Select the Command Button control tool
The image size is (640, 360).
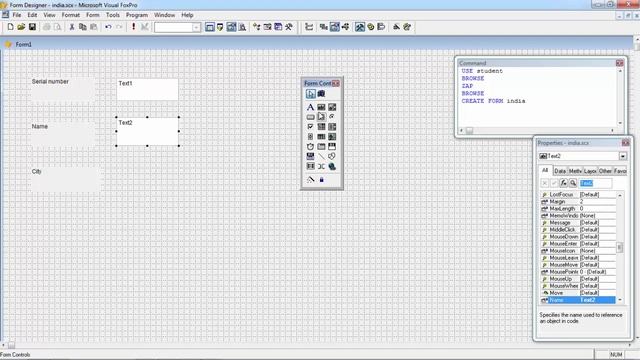310,117
